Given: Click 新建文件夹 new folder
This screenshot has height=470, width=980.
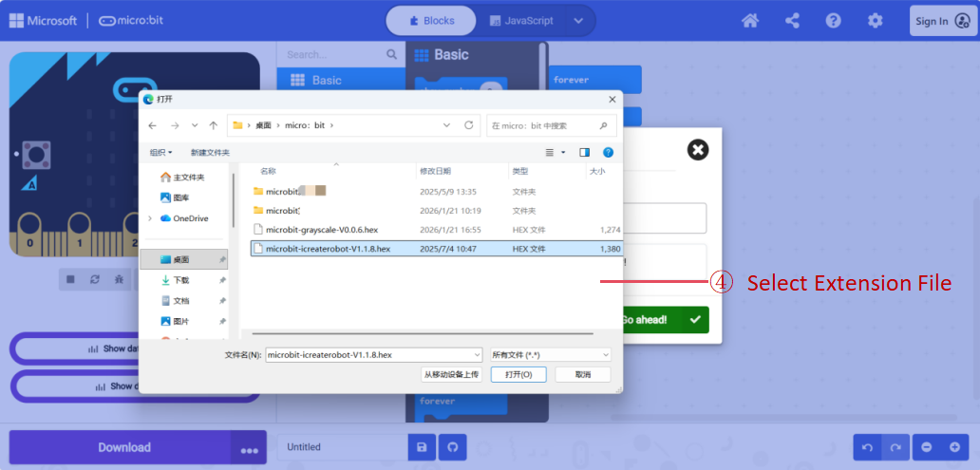Looking at the screenshot, I should click(x=210, y=152).
